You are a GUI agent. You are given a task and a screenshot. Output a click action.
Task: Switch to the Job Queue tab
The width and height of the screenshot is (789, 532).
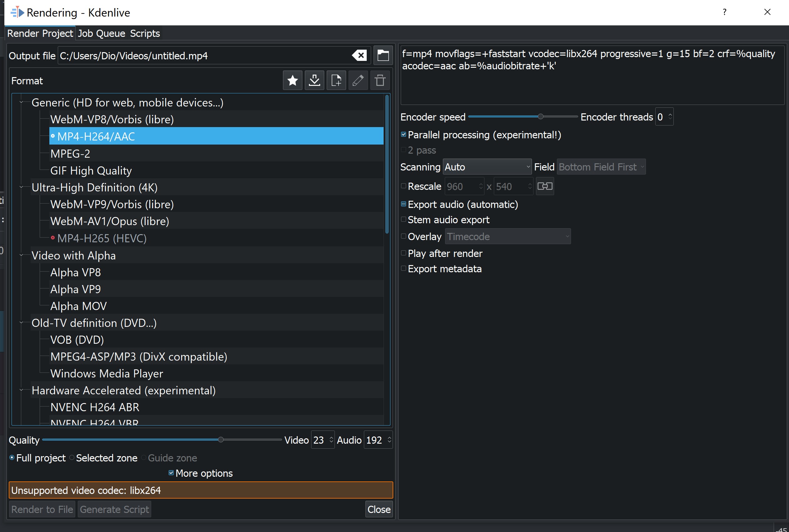coord(102,33)
